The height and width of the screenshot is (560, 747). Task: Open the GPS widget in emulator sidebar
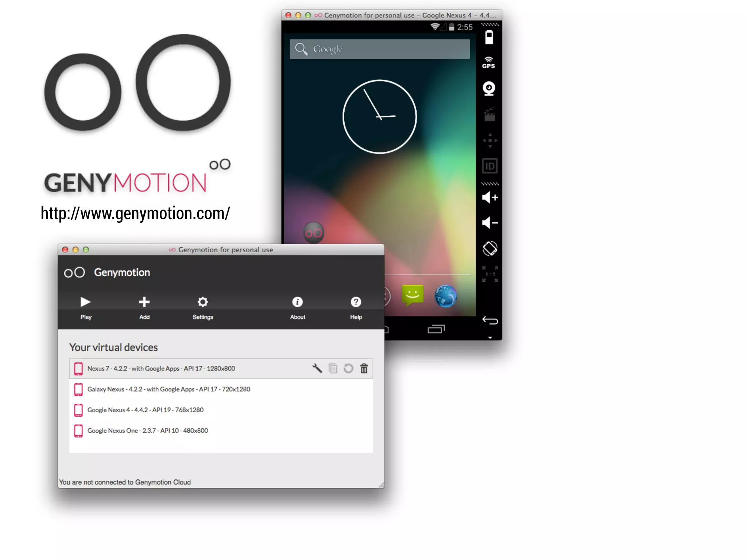pyautogui.click(x=489, y=63)
